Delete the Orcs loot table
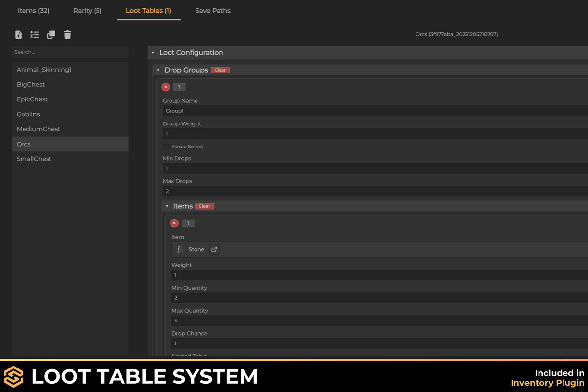This screenshot has width=588, height=392. (67, 35)
